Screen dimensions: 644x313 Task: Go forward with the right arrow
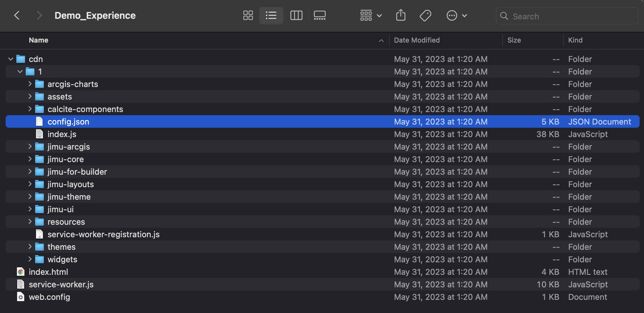click(x=39, y=16)
